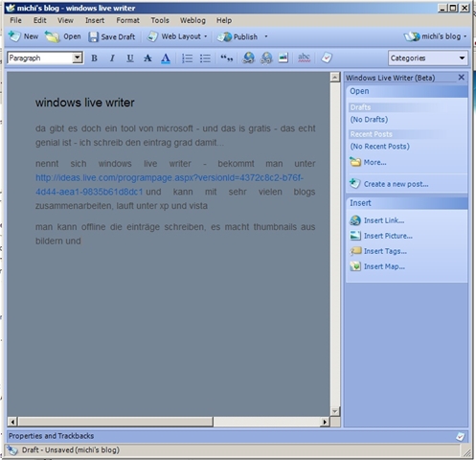The height and width of the screenshot is (460, 476).
Task: Click the Insert Picture icon in sidebar
Action: click(355, 236)
